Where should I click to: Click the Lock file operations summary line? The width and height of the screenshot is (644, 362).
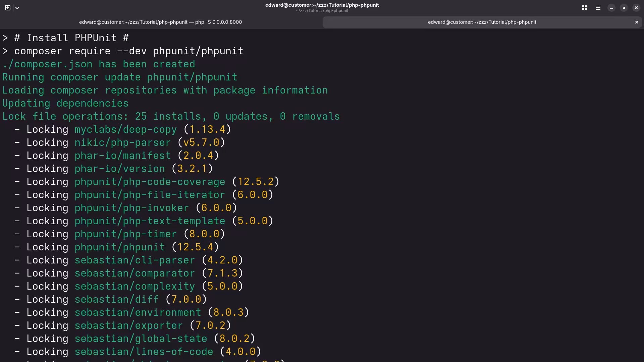(x=171, y=116)
